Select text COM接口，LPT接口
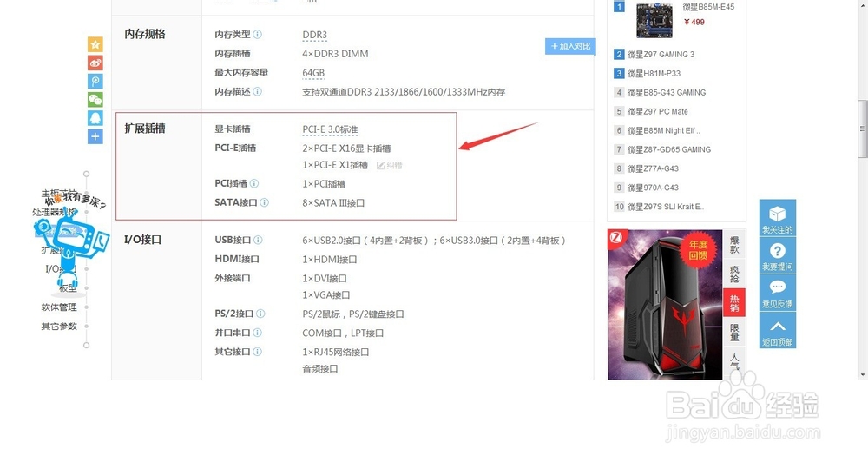The width and height of the screenshot is (868, 462). point(343,333)
